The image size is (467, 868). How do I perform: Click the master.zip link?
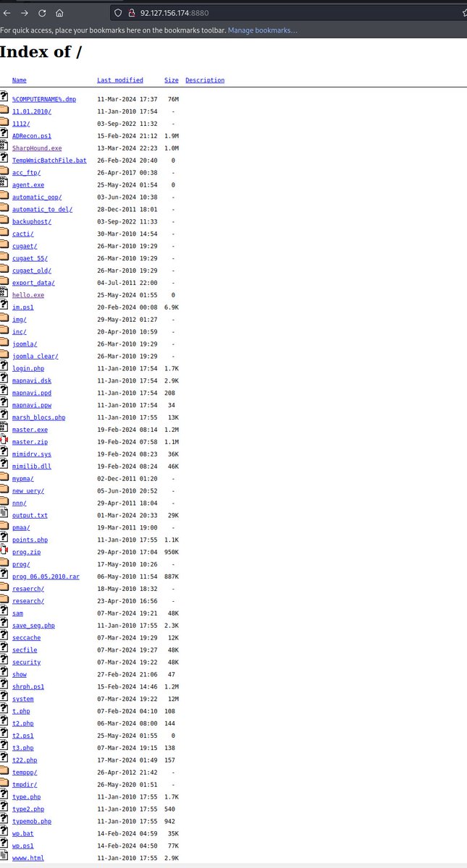pyautogui.click(x=30, y=442)
